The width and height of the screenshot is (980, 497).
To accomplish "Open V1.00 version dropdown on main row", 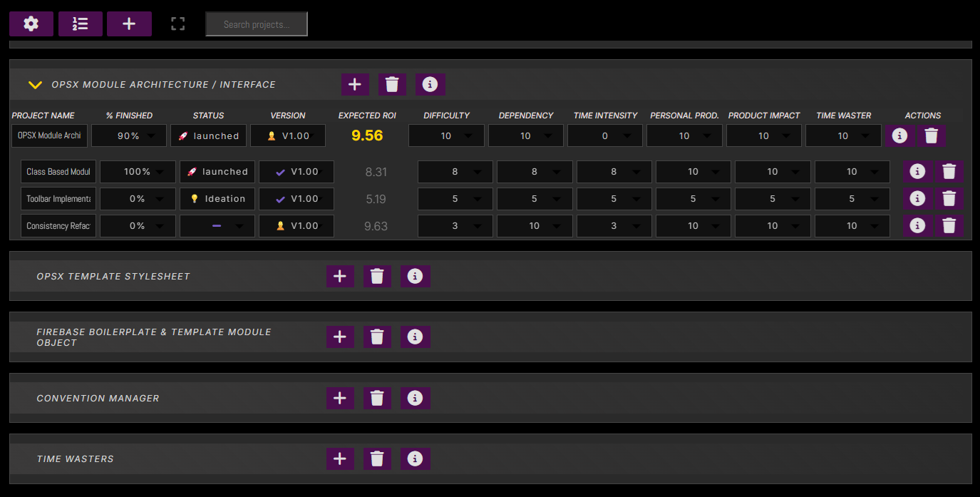I will [288, 135].
